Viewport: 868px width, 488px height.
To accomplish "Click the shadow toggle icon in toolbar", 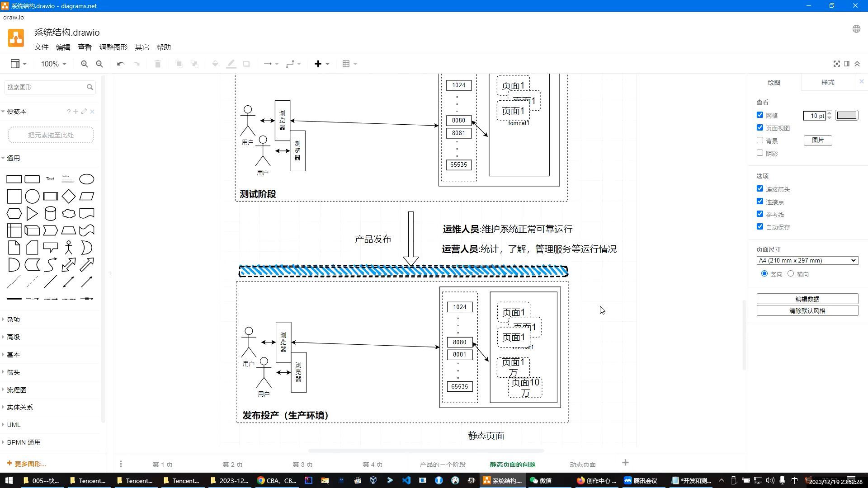I will (x=246, y=64).
